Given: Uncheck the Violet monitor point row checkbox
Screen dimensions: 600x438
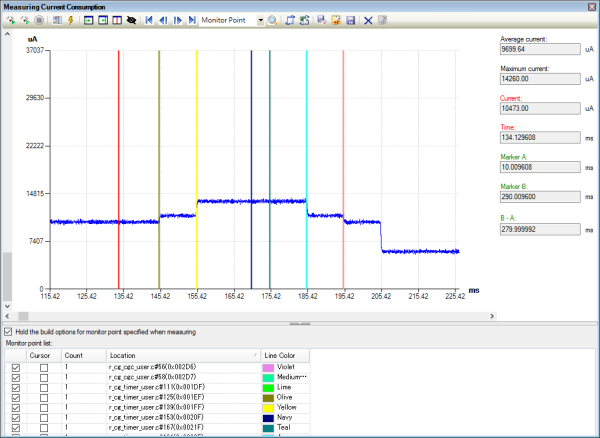Looking at the screenshot, I should [14, 369].
